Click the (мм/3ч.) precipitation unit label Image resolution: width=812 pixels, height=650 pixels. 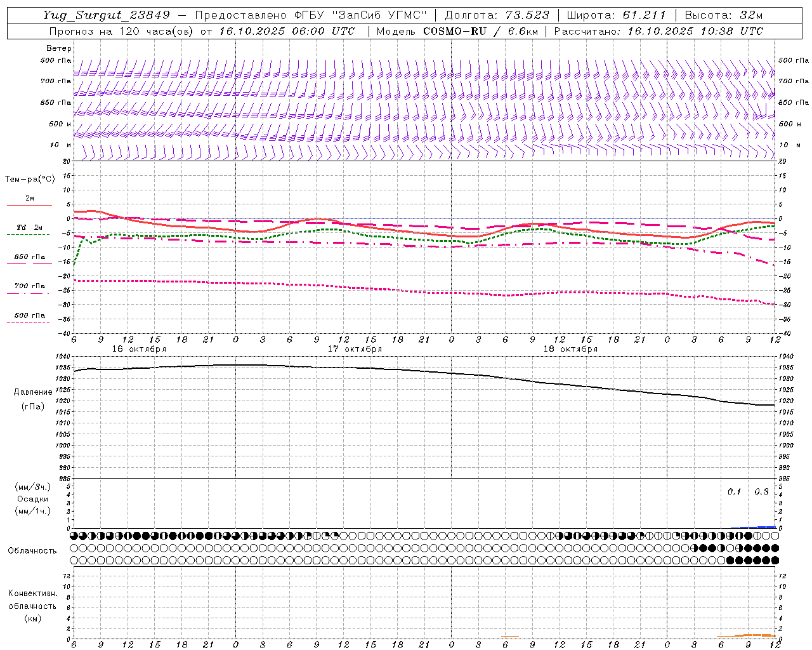[32, 487]
